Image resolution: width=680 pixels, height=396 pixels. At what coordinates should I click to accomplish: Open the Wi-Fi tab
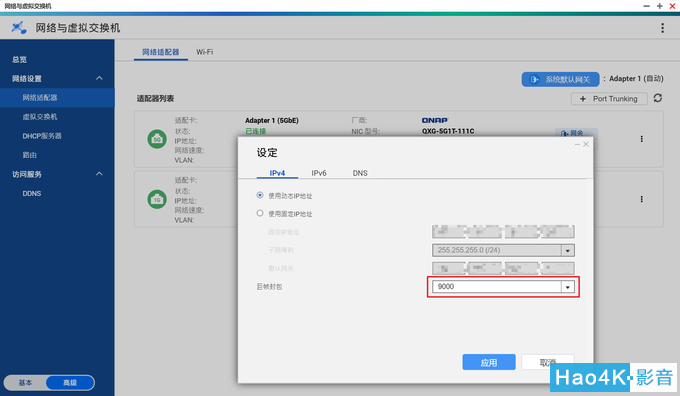204,52
